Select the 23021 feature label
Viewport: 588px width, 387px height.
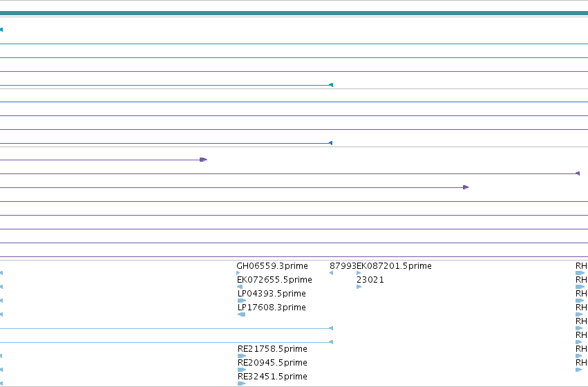(x=370, y=280)
